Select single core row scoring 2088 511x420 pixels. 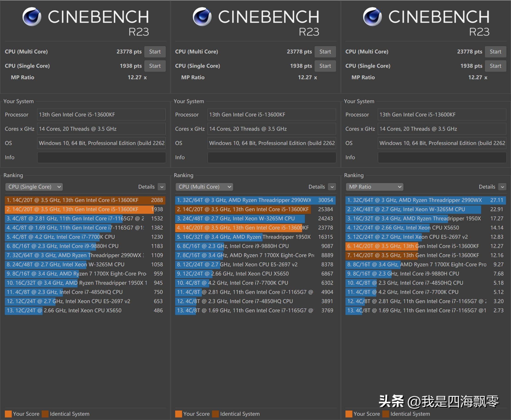[x=85, y=200]
